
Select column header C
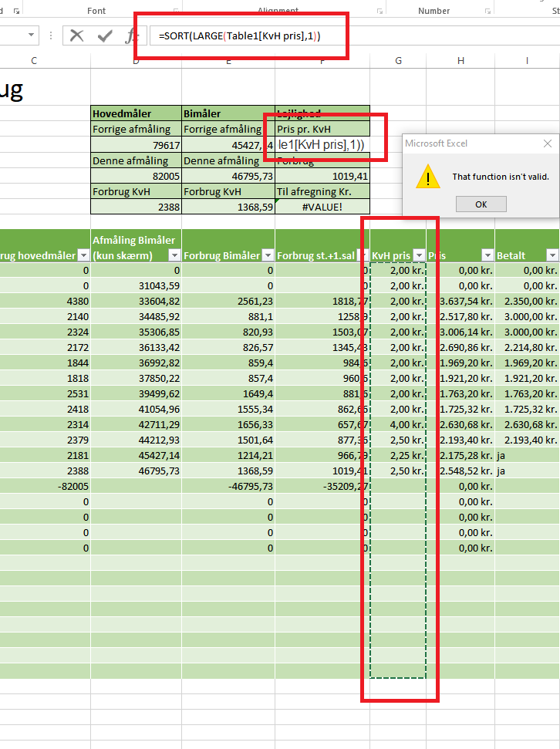click(33, 61)
